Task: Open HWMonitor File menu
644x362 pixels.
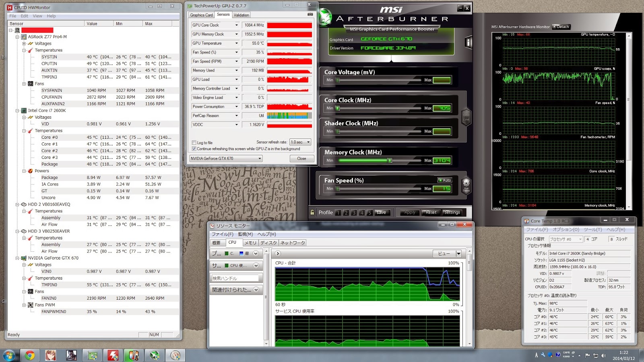Action: pyautogui.click(x=13, y=16)
